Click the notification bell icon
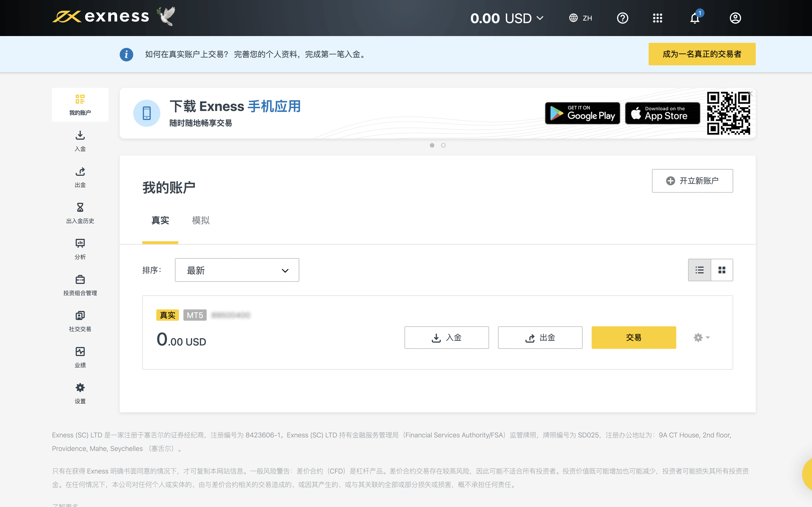This screenshot has width=812, height=507. 694,18
